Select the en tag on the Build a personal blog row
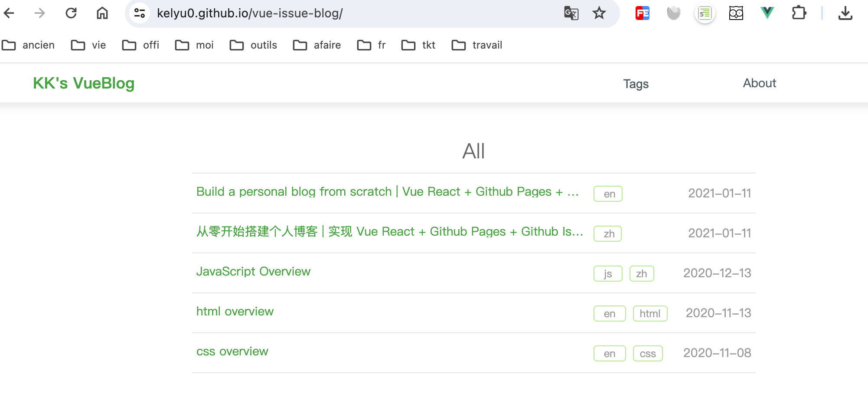 [x=608, y=194]
